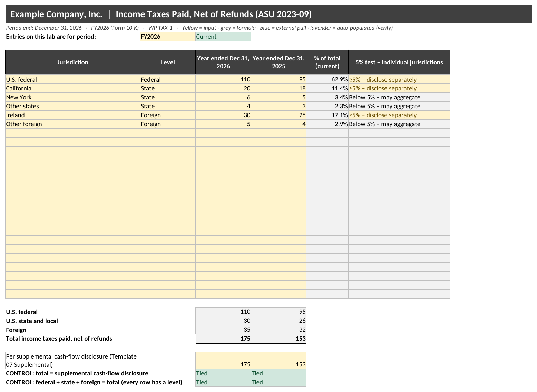Click New York's 2026 amount of 6
537x392 pixels.
223,97
